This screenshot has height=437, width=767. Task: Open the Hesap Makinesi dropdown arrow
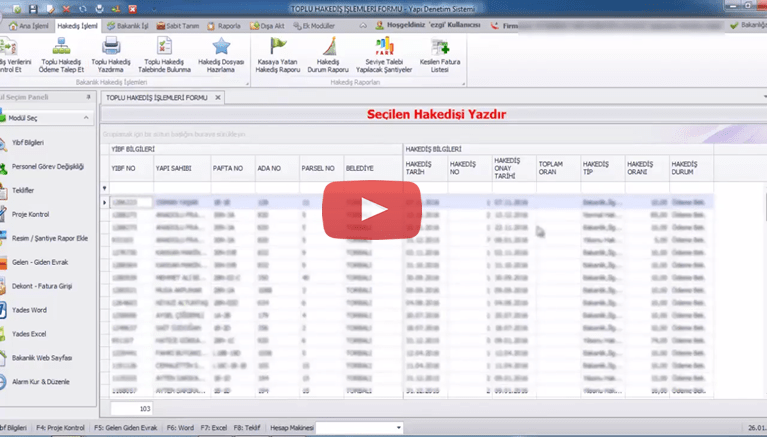click(399, 428)
